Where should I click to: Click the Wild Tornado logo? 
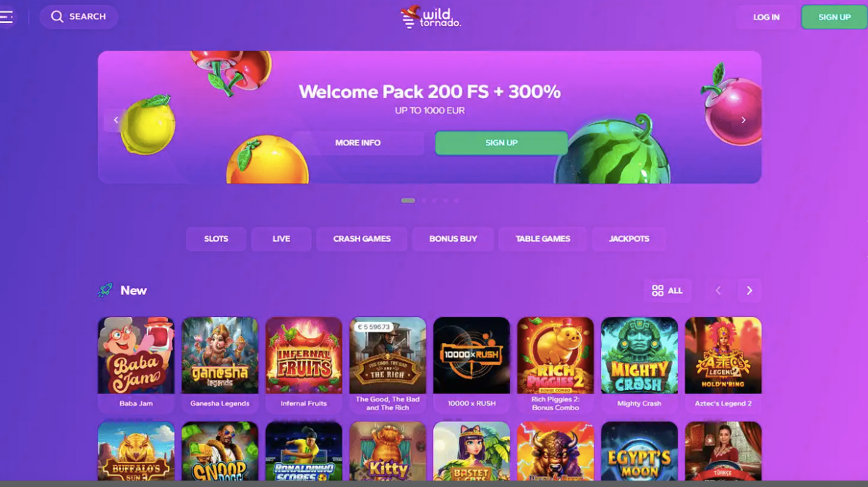point(430,17)
